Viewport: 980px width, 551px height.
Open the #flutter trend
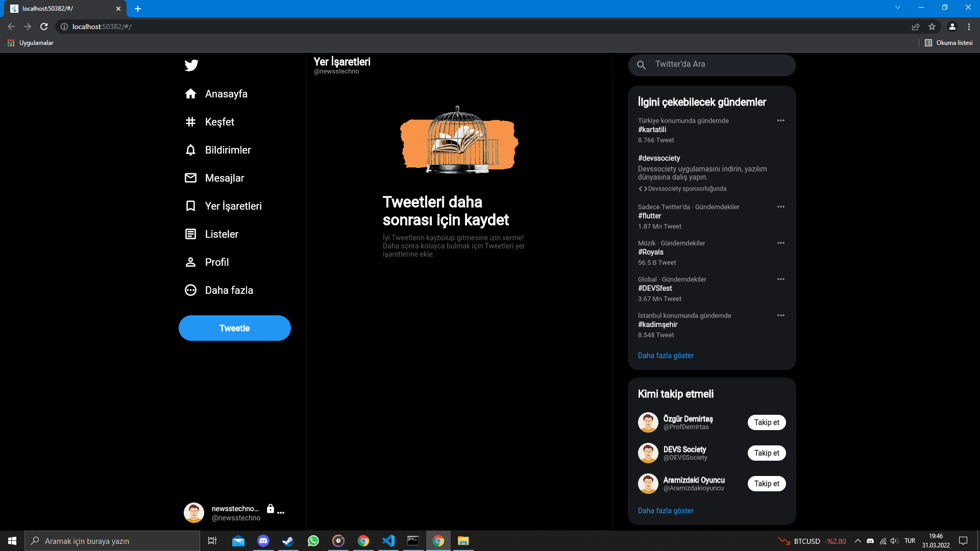[x=649, y=216]
